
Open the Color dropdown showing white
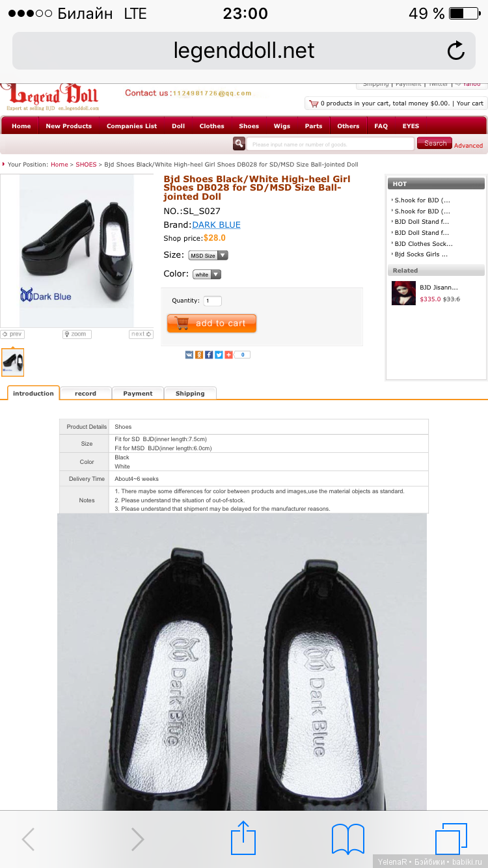click(207, 275)
